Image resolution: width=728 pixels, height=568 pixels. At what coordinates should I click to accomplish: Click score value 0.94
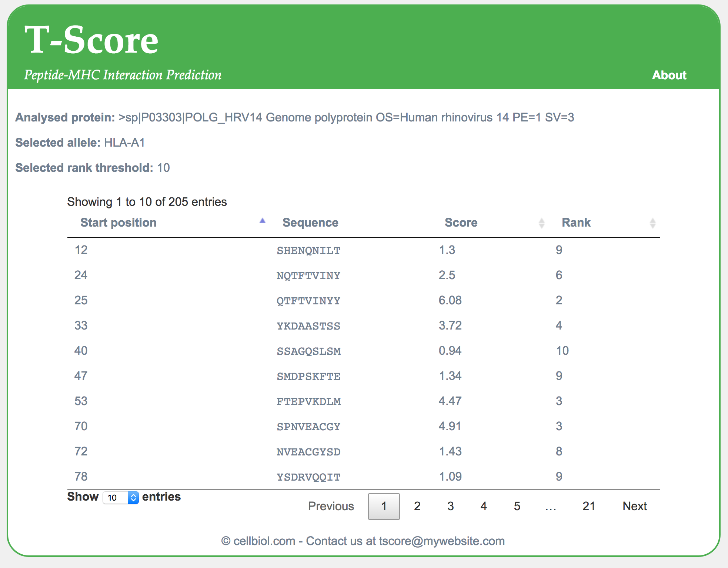[450, 351]
